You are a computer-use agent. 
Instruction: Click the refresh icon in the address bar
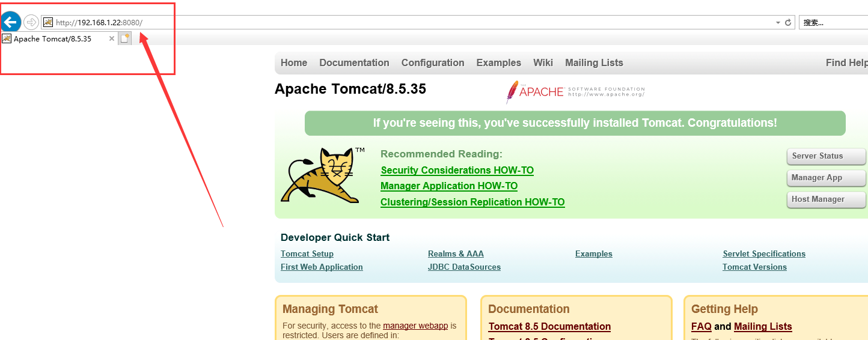[x=788, y=22]
